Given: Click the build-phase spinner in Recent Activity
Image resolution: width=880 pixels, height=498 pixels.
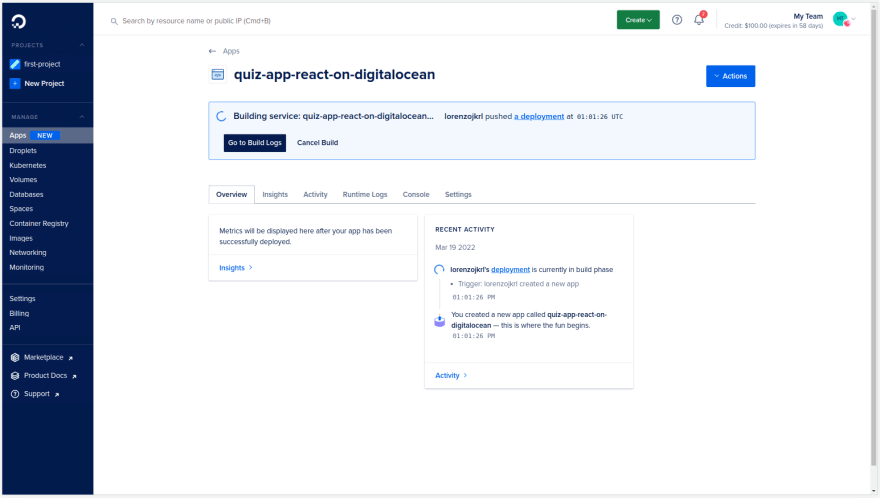Looking at the screenshot, I should [439, 270].
